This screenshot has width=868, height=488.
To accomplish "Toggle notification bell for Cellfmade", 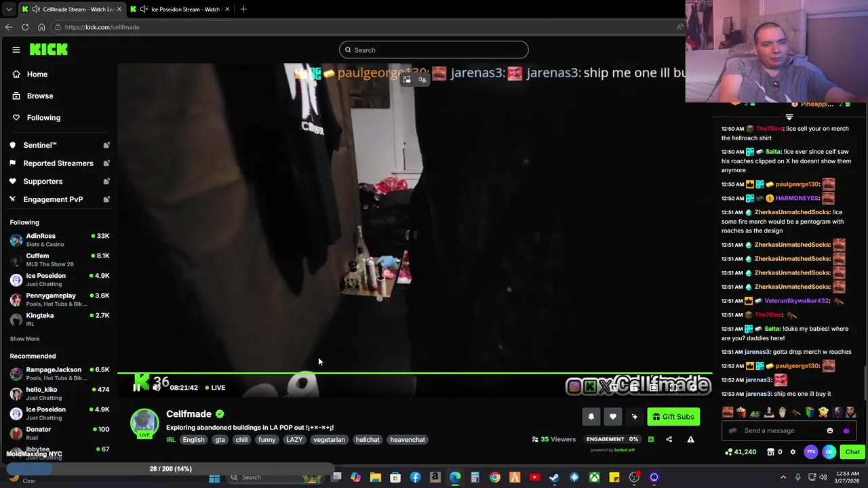I will tap(591, 417).
